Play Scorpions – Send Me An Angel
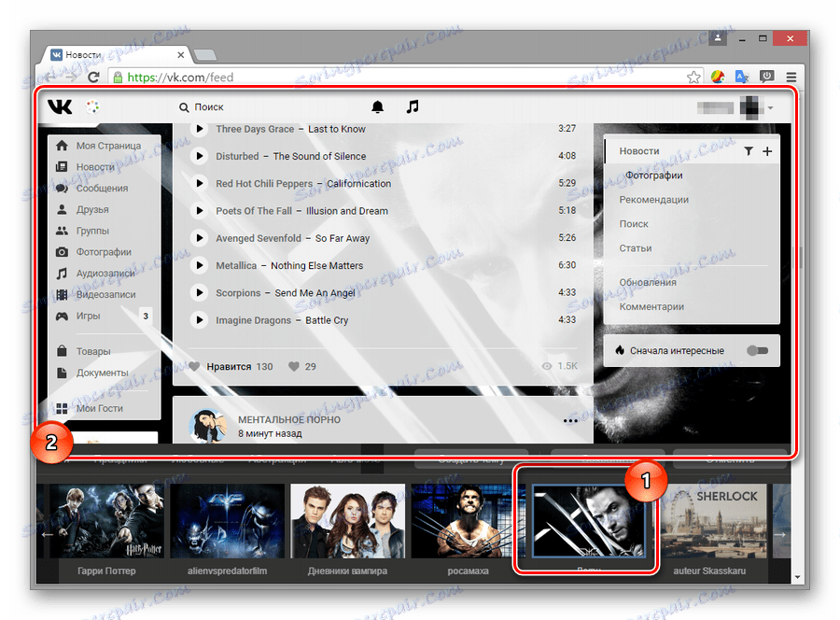Screen dimensions: 840x620 pos(200,292)
